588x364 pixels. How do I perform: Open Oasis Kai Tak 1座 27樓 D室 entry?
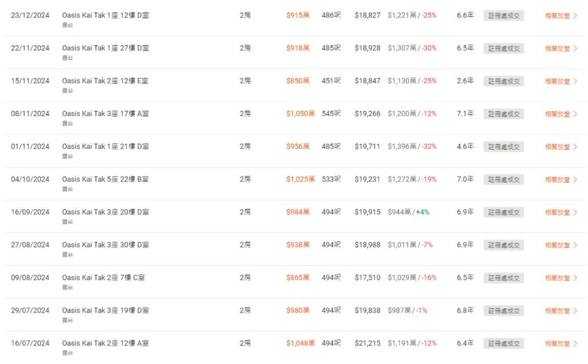click(105, 48)
